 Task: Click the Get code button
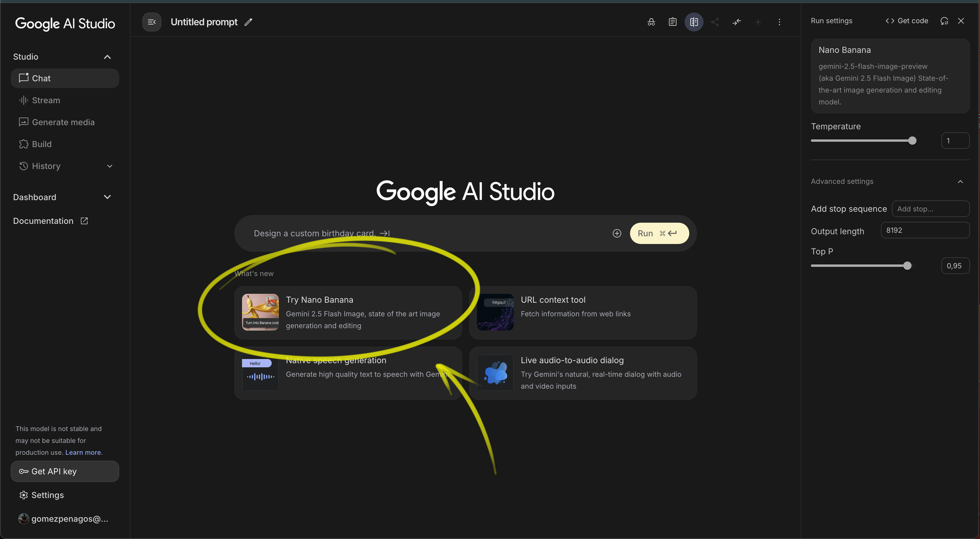click(907, 21)
